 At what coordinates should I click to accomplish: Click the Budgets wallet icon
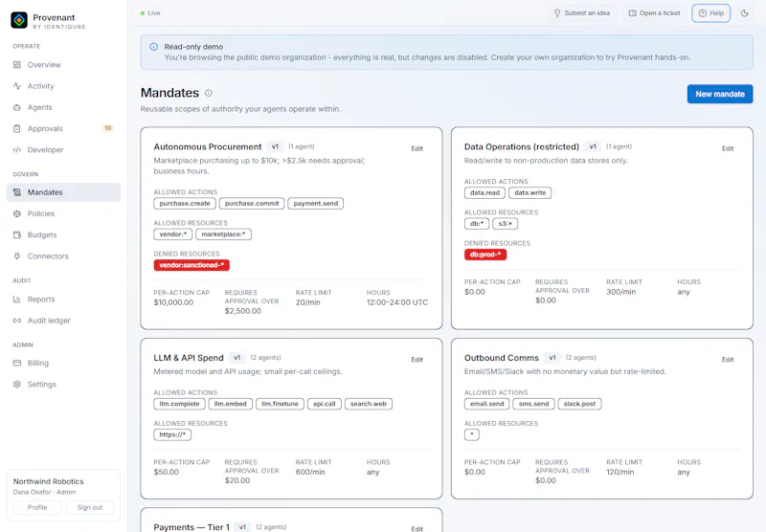click(x=17, y=234)
